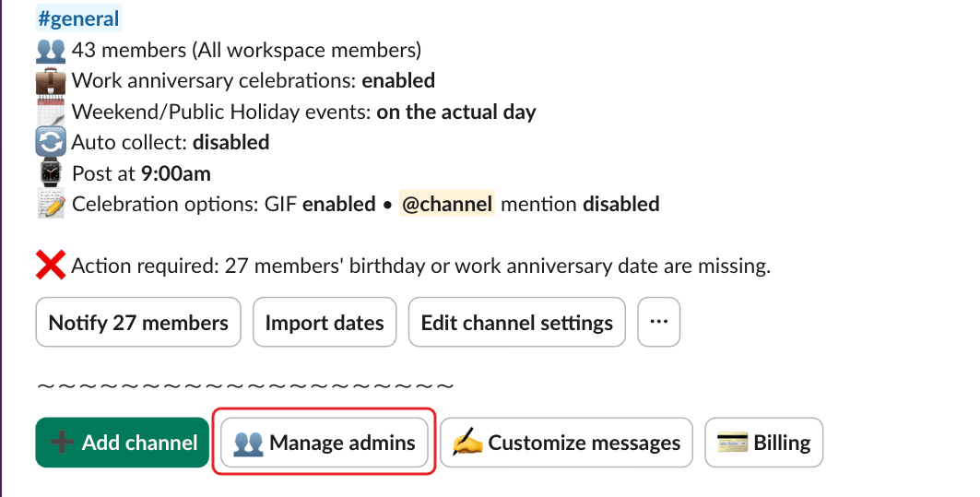Click the watch icon beside Post at
This screenshot has width=980, height=497.
click(50, 173)
